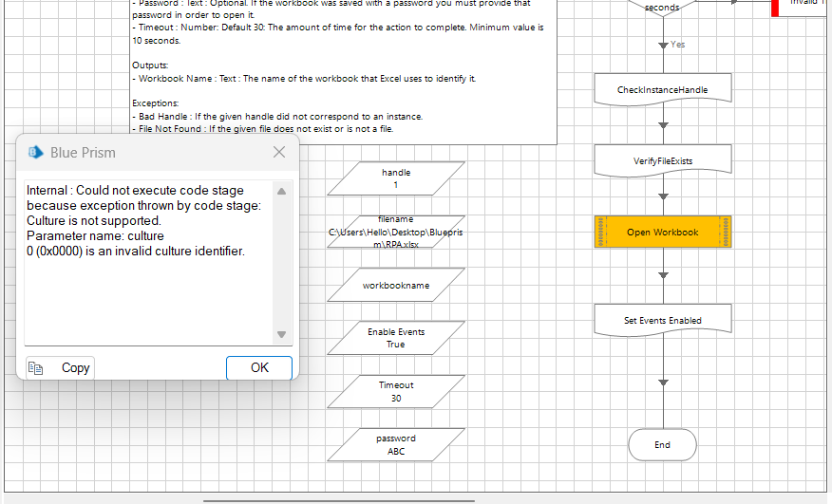Click the 'Bad Handle' exception line in note
The width and height of the screenshot is (832, 504).
point(277,116)
